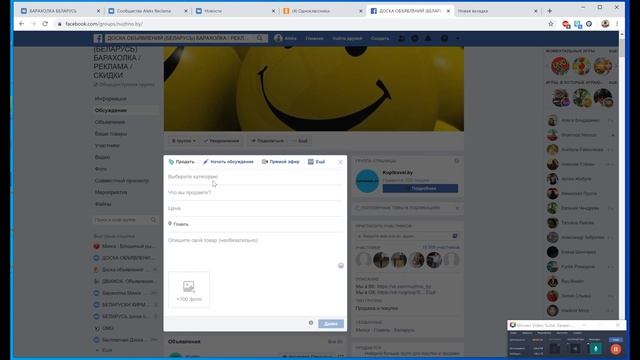Image resolution: width=640 pixels, height=360 pixels.
Task: Open the Facebook logo home icon
Action: [98, 38]
